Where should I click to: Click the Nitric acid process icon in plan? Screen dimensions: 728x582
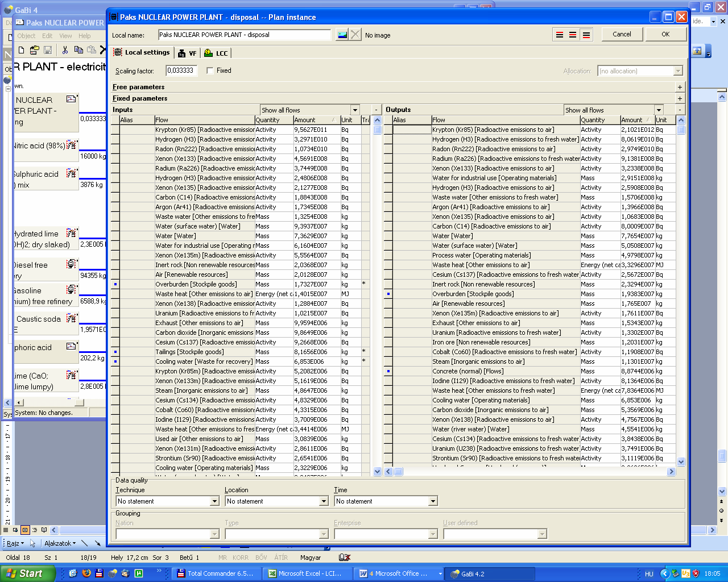pyautogui.click(x=72, y=144)
